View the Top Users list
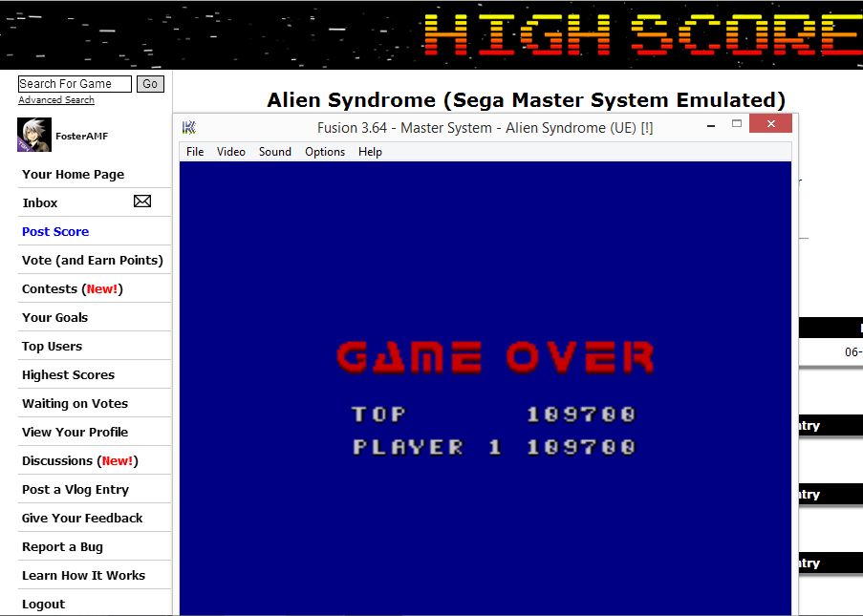 53,346
